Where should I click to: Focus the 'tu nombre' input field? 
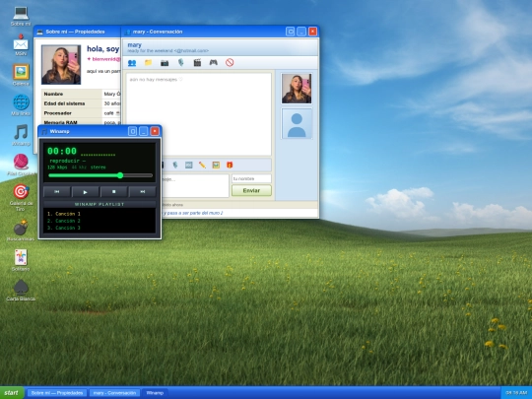point(251,178)
